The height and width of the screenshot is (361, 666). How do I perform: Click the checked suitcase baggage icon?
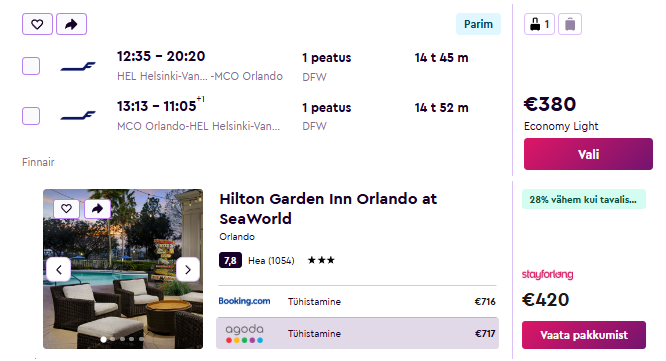pyautogui.click(x=570, y=24)
